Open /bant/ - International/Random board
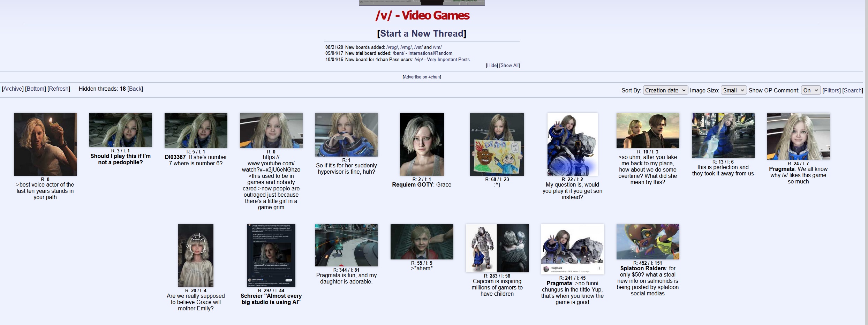Image resolution: width=868 pixels, height=325 pixels. click(422, 53)
